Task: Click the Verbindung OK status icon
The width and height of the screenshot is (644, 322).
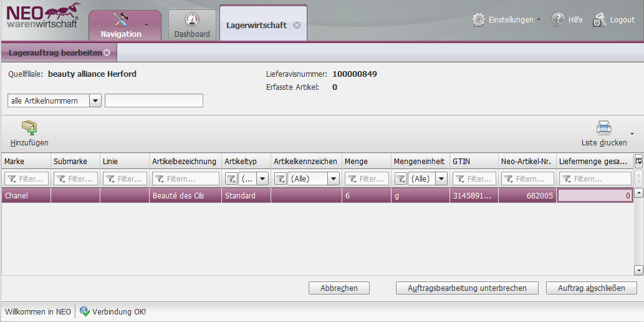Action: [85, 311]
